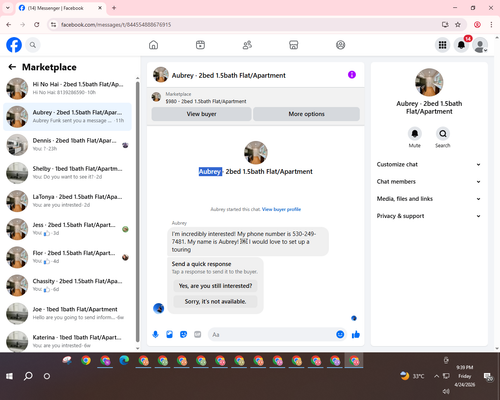
Task: Mute the conversation with the bell icon
Action: click(415, 134)
